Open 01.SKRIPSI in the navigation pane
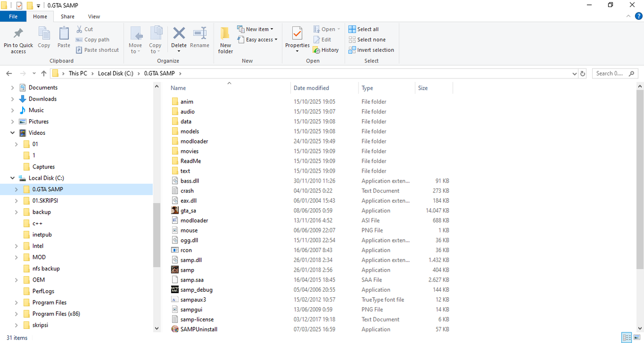 46,201
